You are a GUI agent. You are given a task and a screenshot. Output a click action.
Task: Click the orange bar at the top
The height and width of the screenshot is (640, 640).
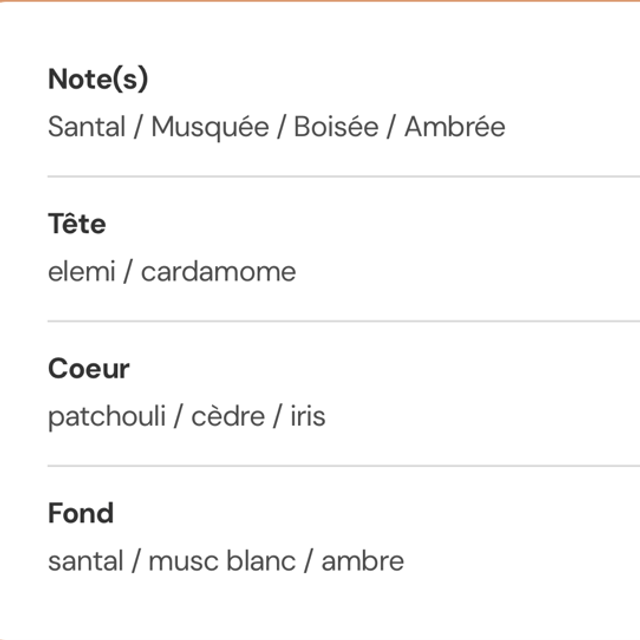coord(320,1)
